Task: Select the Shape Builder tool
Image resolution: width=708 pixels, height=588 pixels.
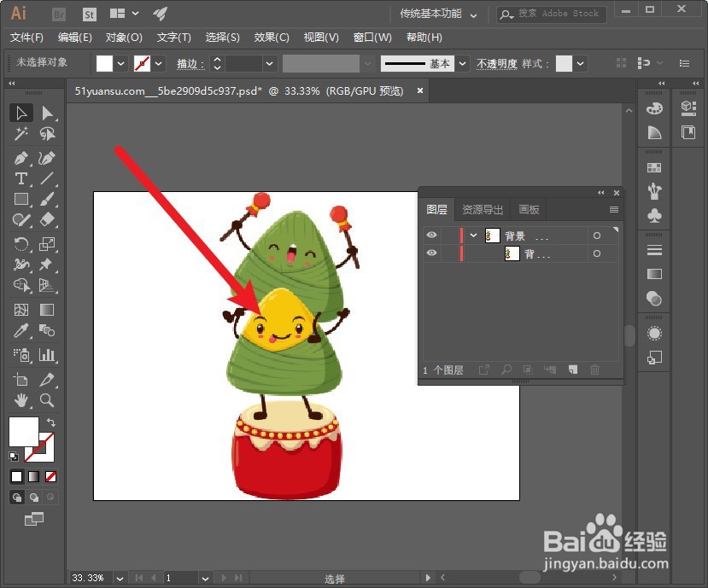Action: pos(20,285)
